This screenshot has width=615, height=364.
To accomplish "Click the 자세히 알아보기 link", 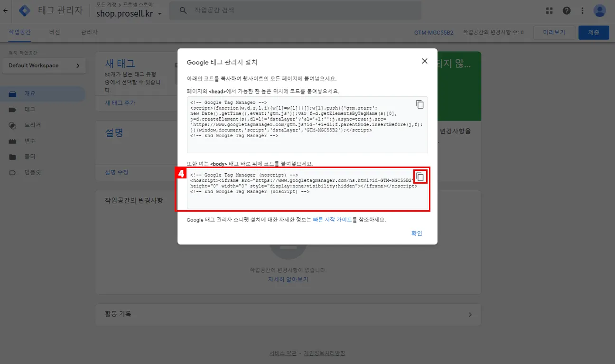I will tap(288, 280).
